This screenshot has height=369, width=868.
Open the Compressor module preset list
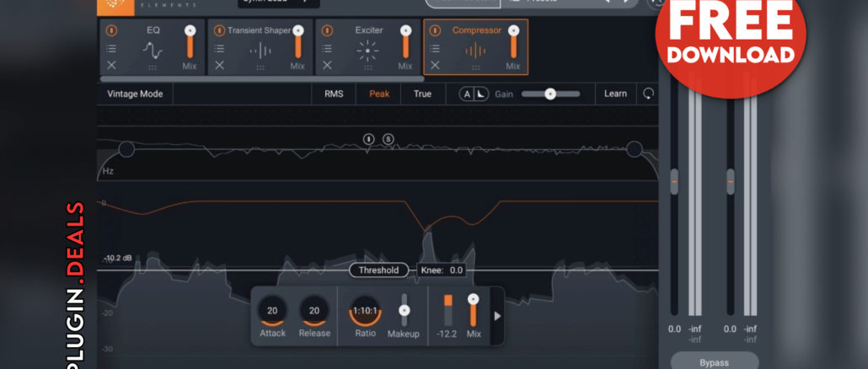point(435,49)
